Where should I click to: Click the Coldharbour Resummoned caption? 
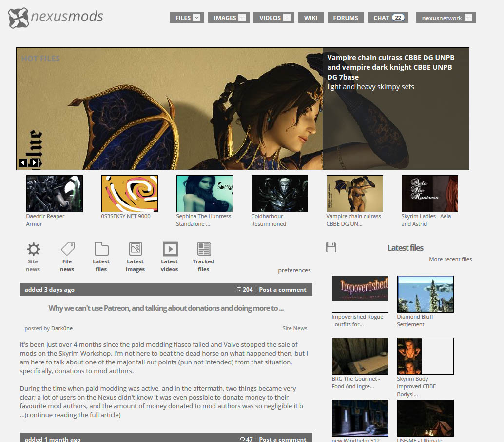[269, 220]
